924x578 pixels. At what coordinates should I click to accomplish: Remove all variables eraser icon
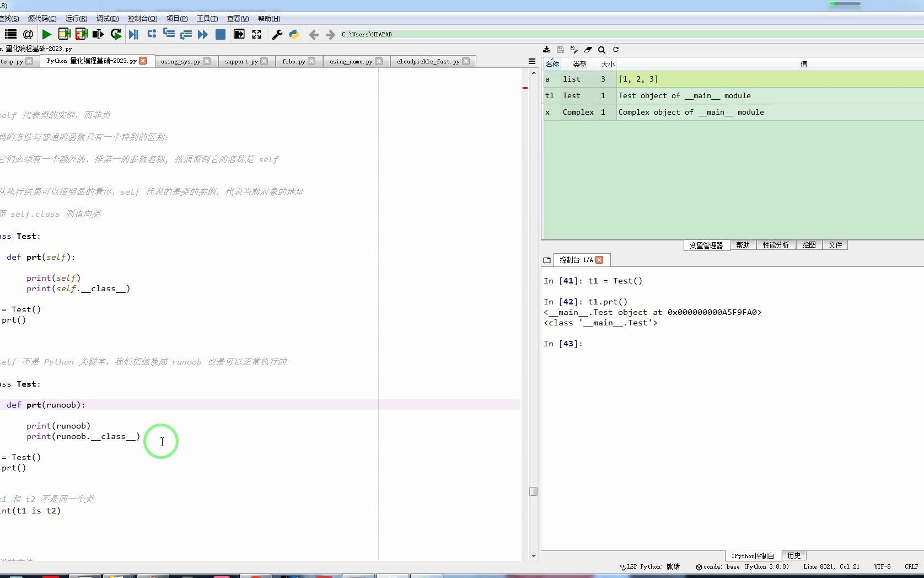pyautogui.click(x=588, y=49)
